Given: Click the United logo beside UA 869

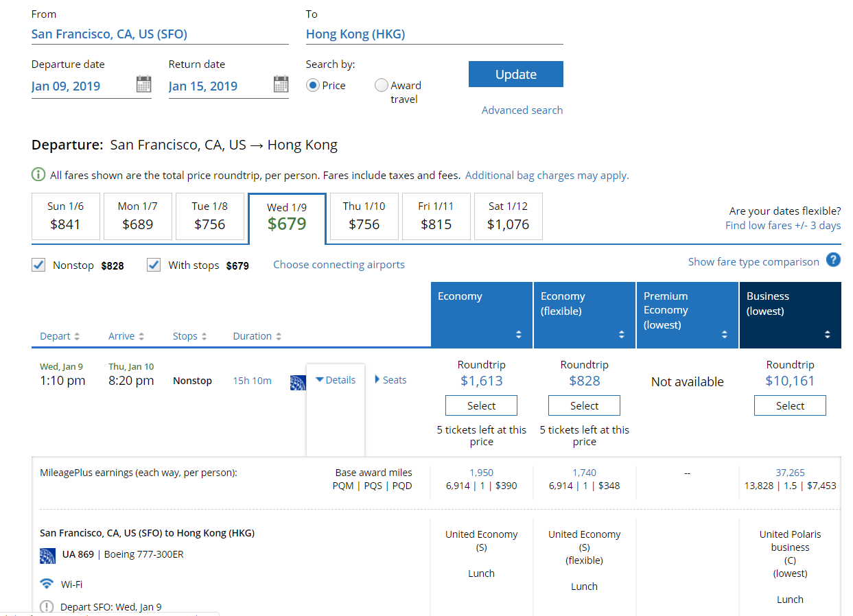Looking at the screenshot, I should 47,555.
